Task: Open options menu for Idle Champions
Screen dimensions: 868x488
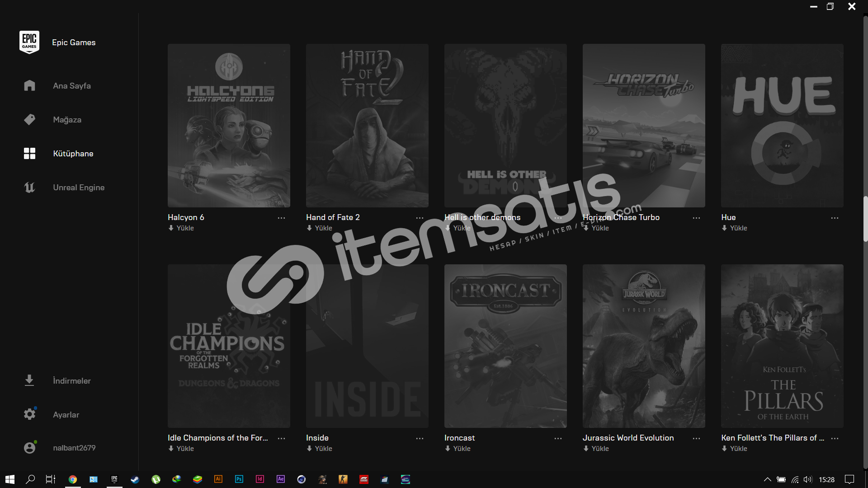Action: click(281, 438)
